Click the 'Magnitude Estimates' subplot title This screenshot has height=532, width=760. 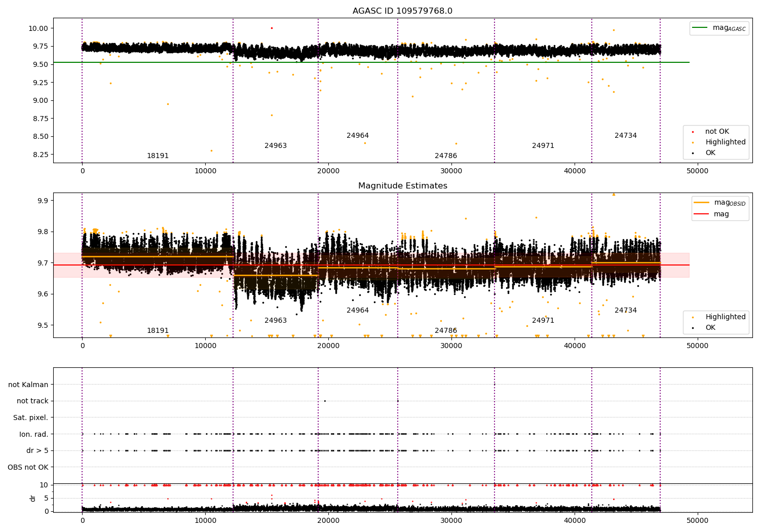coord(402,186)
